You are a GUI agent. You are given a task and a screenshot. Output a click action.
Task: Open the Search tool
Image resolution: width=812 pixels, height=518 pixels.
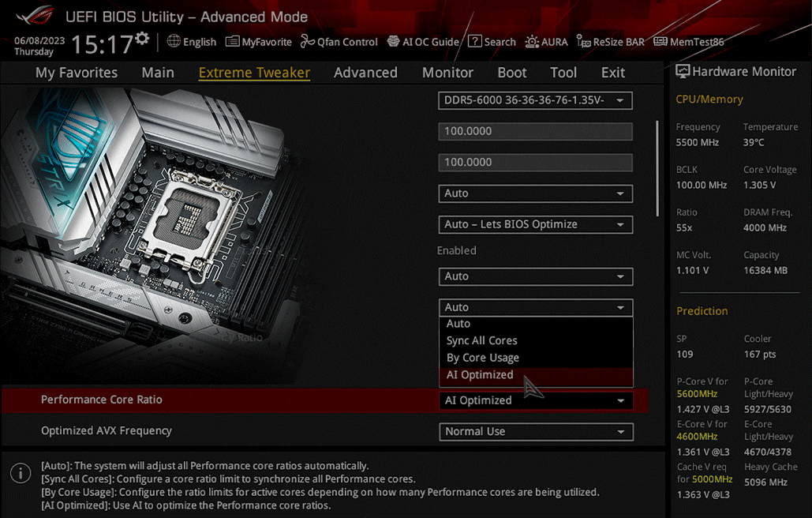tap(492, 42)
